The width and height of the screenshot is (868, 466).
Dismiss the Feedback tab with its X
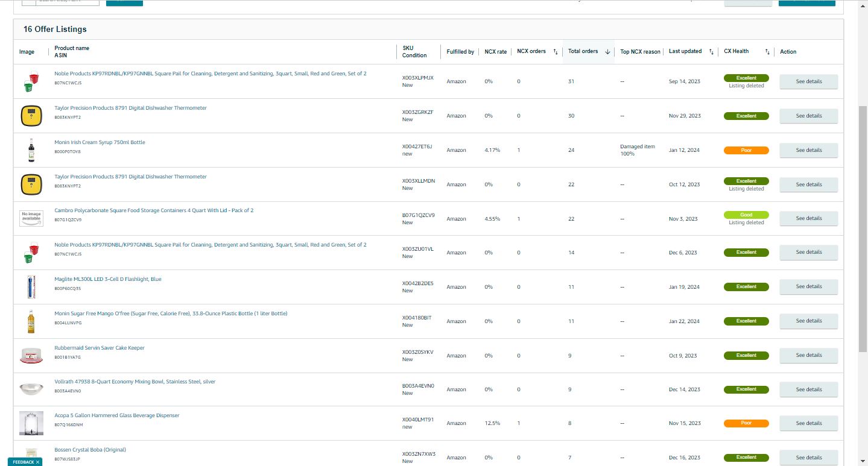[38, 462]
